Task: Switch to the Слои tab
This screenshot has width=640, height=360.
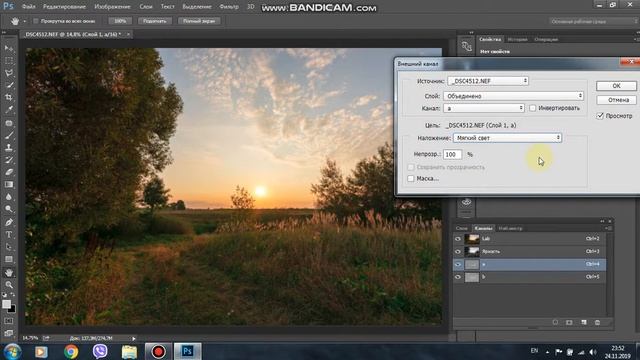Action: (x=462, y=228)
